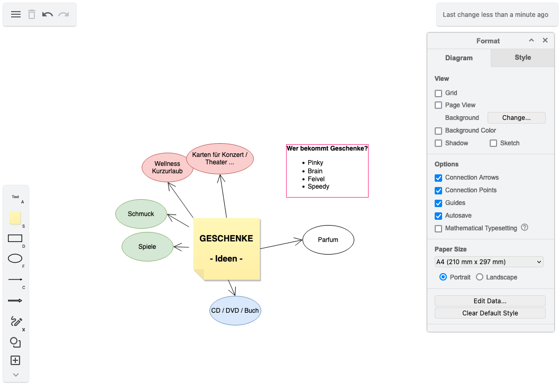Collapse the Format panel with the chevron
Image resolution: width=560 pixels, height=392 pixels.
tap(531, 40)
